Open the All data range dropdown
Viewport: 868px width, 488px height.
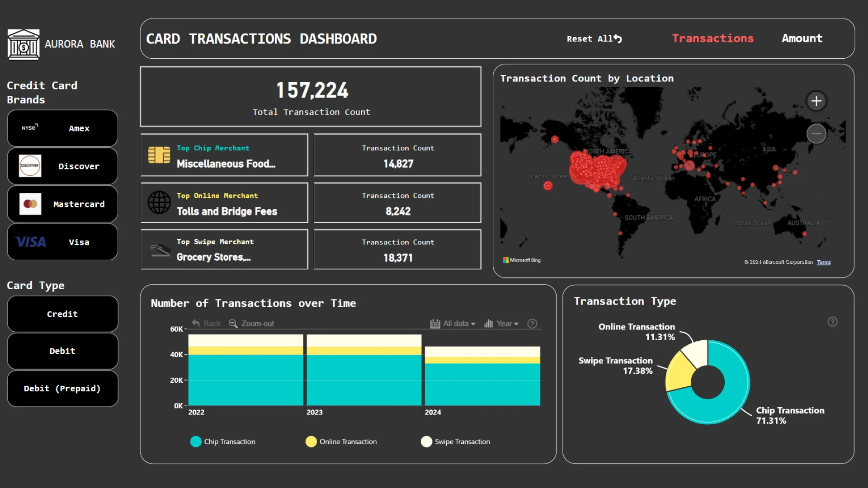(453, 324)
